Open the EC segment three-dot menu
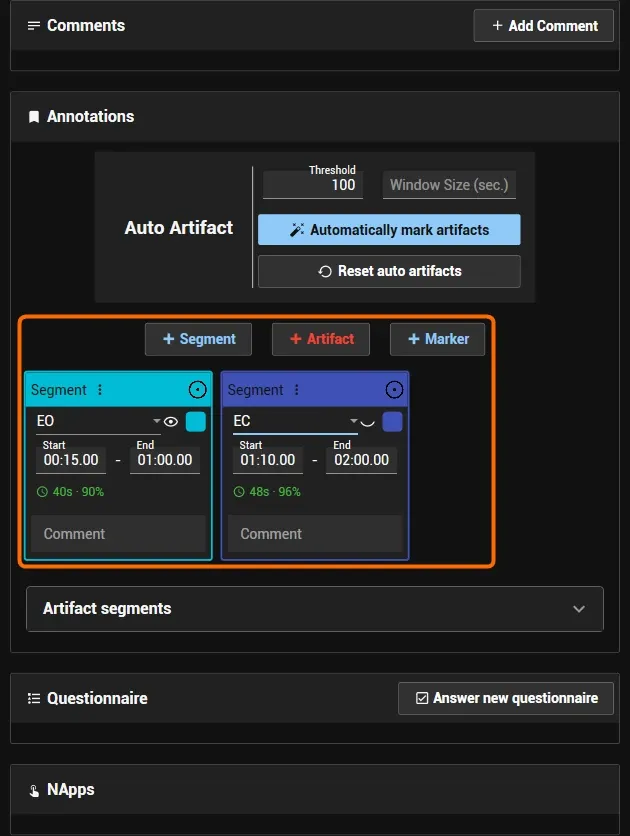 296,390
